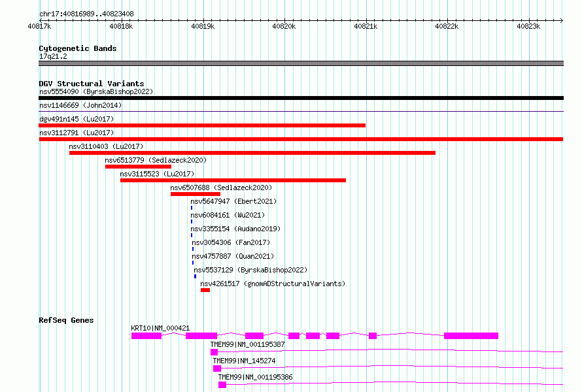This screenshot has width=582, height=392.
Task: Click the red bar under nsv6507688
Action: [x=196, y=194]
